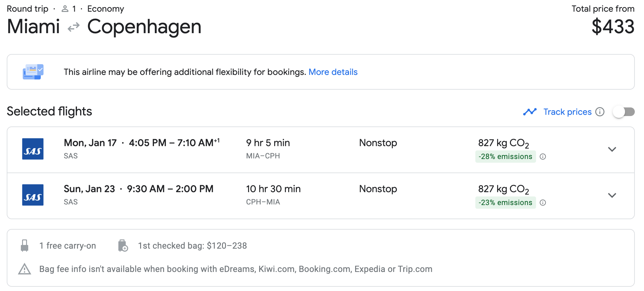Click the flexible booking ticket icon
Screen dimensions: 644x291
pos(33,72)
